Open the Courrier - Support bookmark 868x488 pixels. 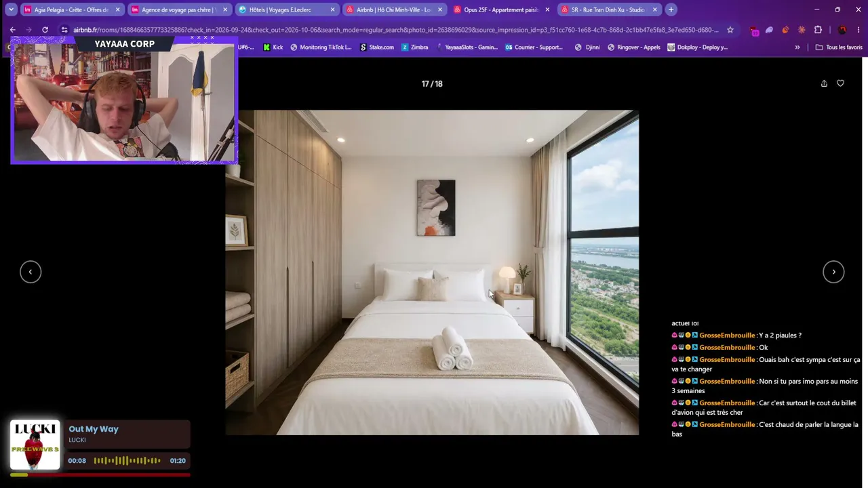(x=534, y=47)
